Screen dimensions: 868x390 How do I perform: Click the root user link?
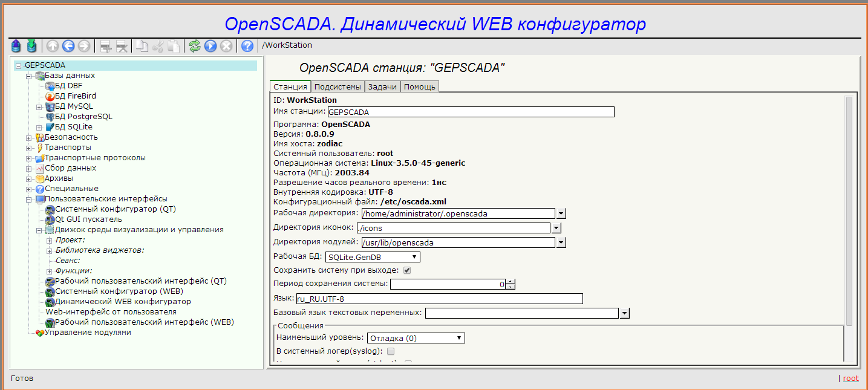[850, 379]
